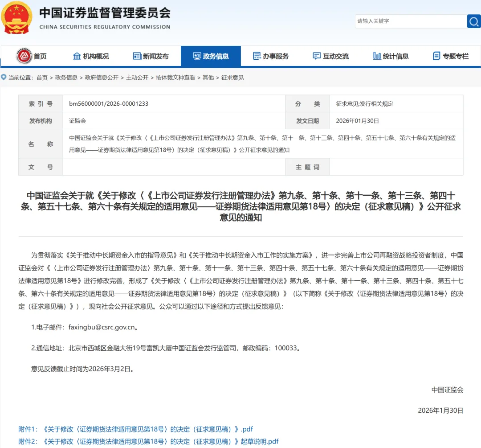Click the page icon beside 专题专栏

[436, 56]
